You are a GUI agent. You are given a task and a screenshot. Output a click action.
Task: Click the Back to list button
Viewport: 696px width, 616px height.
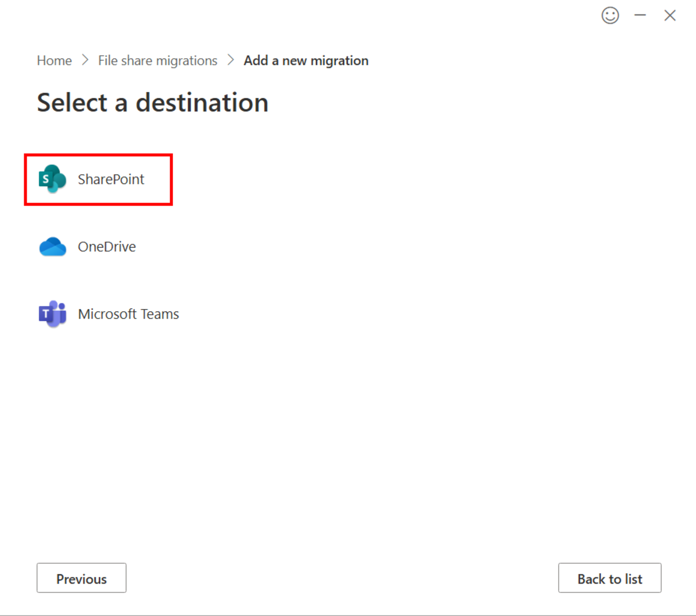pyautogui.click(x=609, y=578)
